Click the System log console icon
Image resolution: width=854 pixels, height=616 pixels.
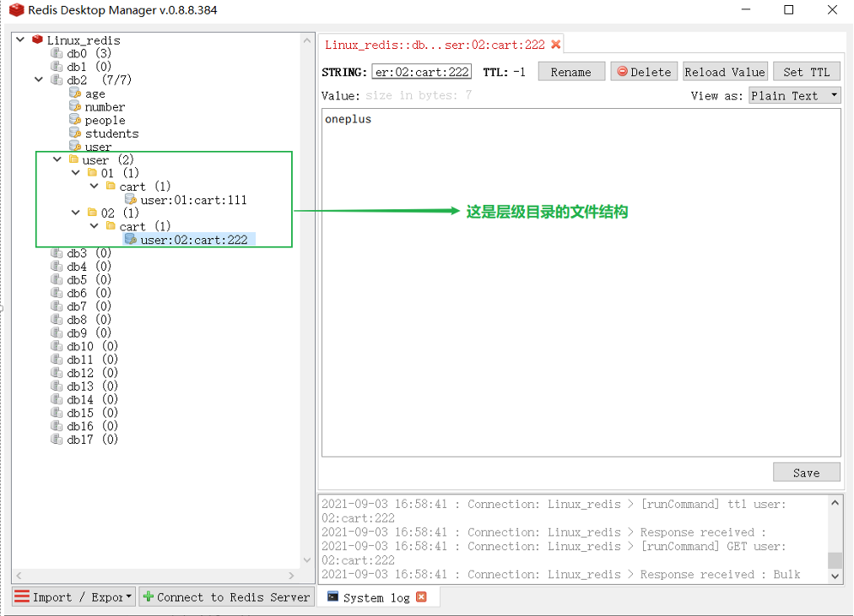(332, 597)
